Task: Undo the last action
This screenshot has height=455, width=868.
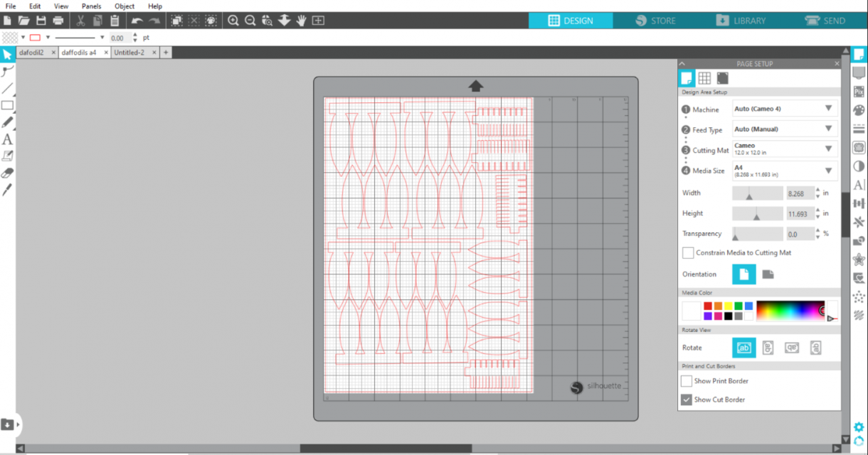Action: pos(137,21)
